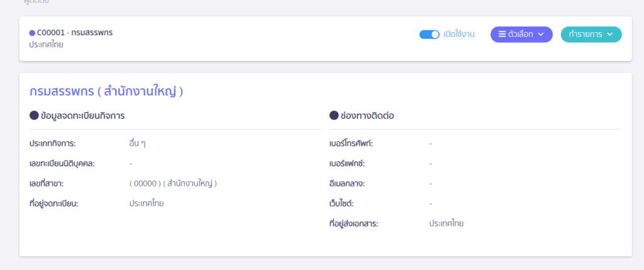Toggle the เปิดใช้งาน switch
This screenshot has height=270, width=644.
[x=429, y=35]
